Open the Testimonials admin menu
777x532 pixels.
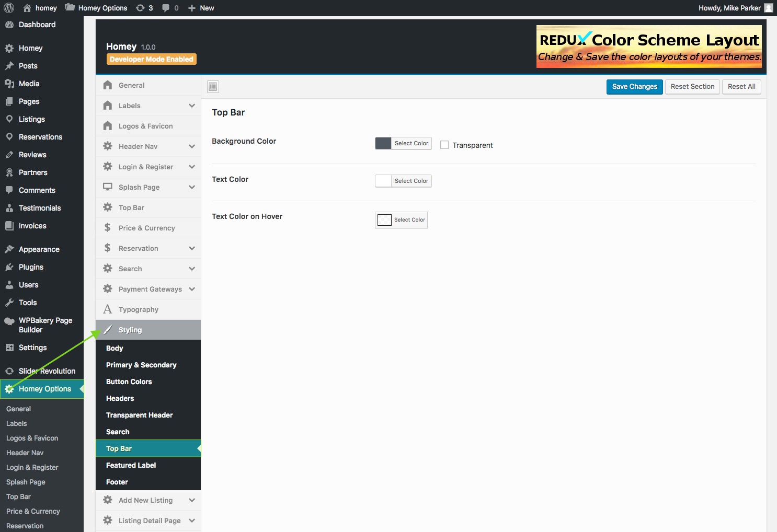click(42, 208)
